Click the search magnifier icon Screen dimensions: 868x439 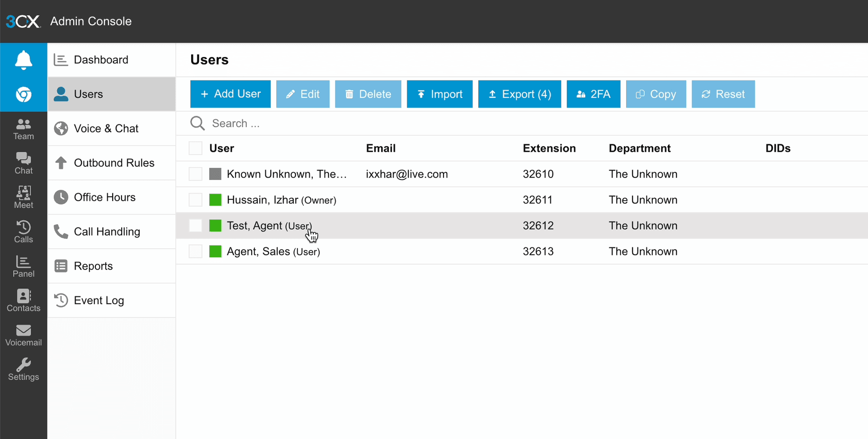[197, 123]
